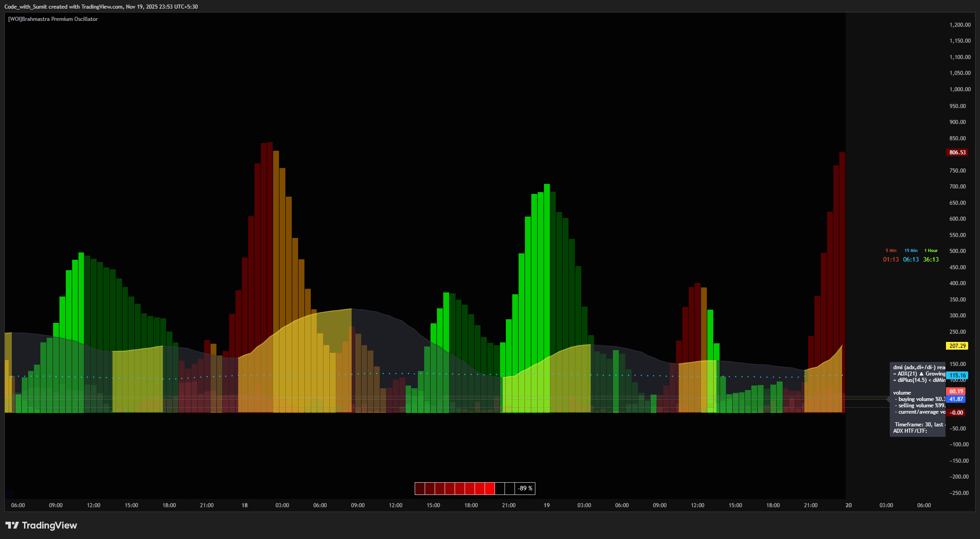Click the Brahmastra Premium Oscillator indicator title
The width and height of the screenshot is (980, 539).
pyautogui.click(x=53, y=19)
